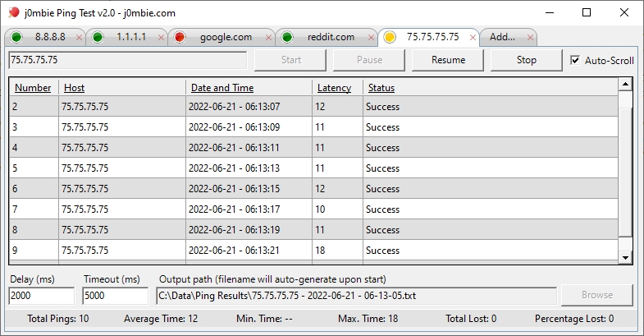Close the 75.75.75.75 tab with its red X

(473, 38)
